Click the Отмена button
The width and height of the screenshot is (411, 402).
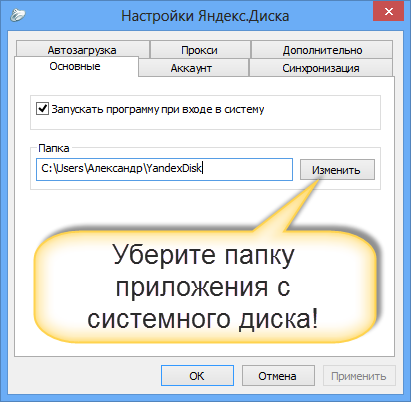pos(278,376)
